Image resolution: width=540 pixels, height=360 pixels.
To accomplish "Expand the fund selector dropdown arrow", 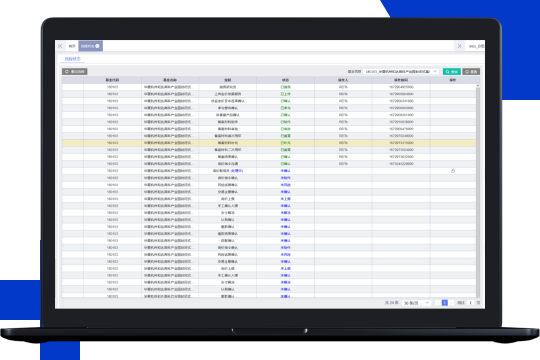I will tap(435, 71).
